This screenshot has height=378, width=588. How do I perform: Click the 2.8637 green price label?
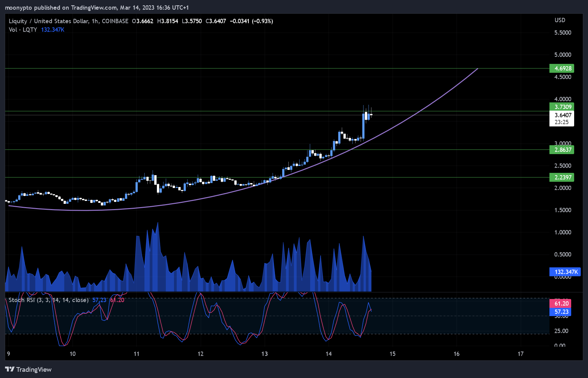click(562, 150)
